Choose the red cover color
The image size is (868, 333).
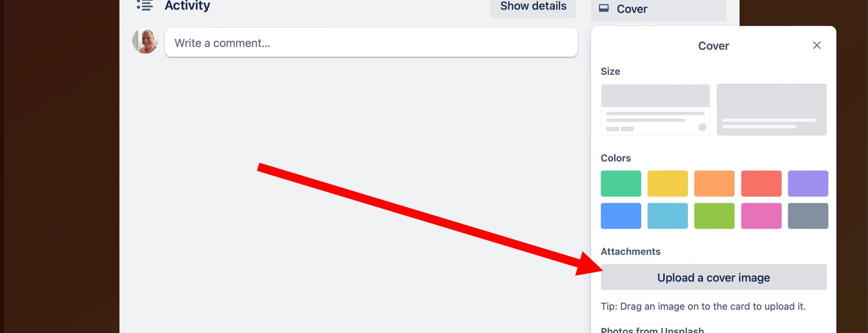pyautogui.click(x=761, y=184)
